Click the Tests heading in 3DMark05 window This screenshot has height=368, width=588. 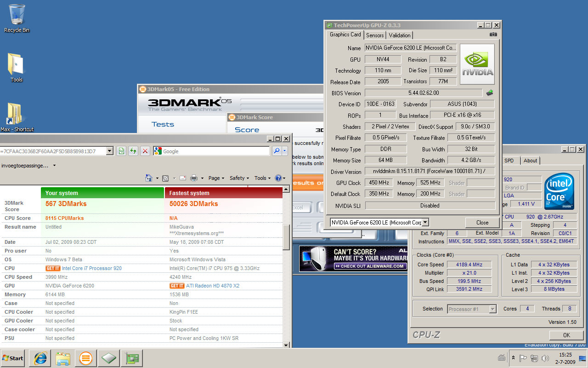(x=163, y=124)
